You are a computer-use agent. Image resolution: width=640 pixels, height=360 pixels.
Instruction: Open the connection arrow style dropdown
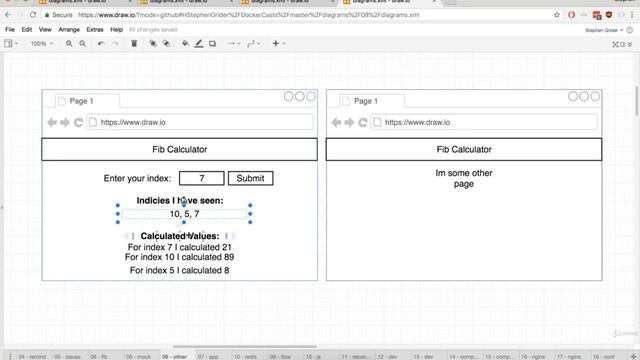pyautogui.click(x=234, y=43)
